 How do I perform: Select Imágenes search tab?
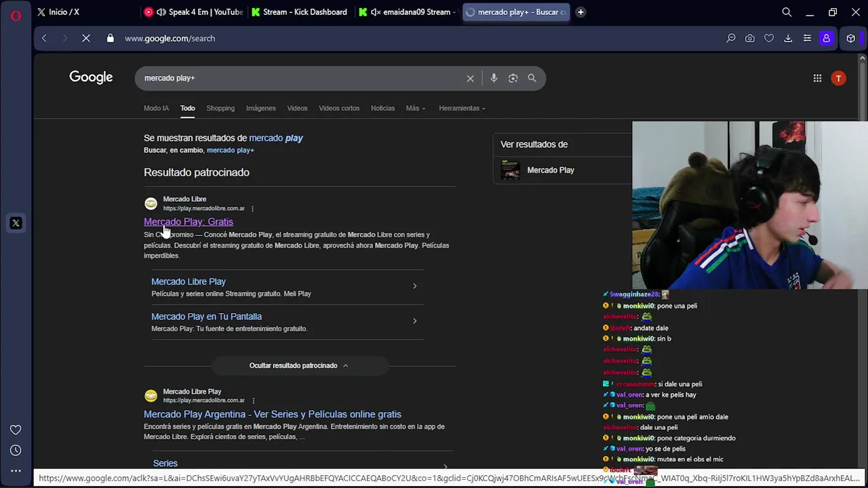coord(261,108)
